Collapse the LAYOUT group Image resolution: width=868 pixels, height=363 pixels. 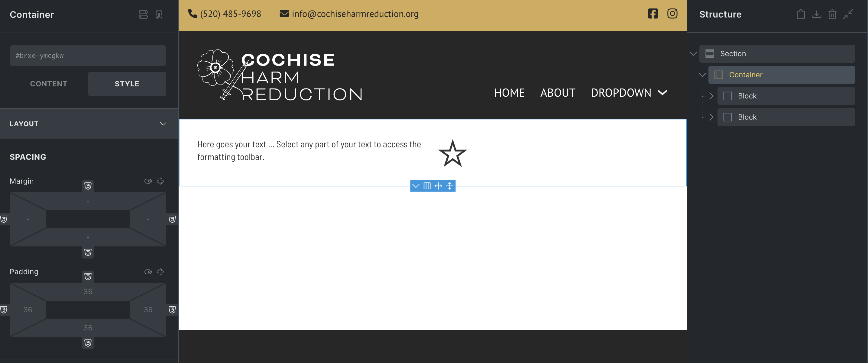click(x=163, y=124)
